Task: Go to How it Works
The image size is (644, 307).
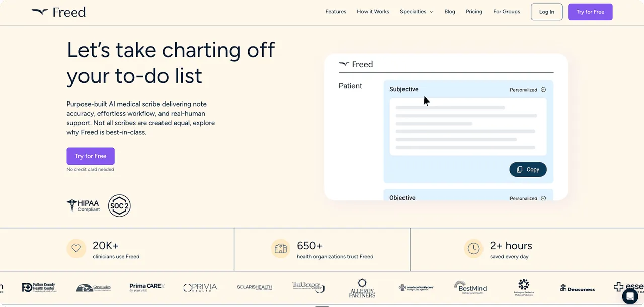Action: pyautogui.click(x=373, y=12)
